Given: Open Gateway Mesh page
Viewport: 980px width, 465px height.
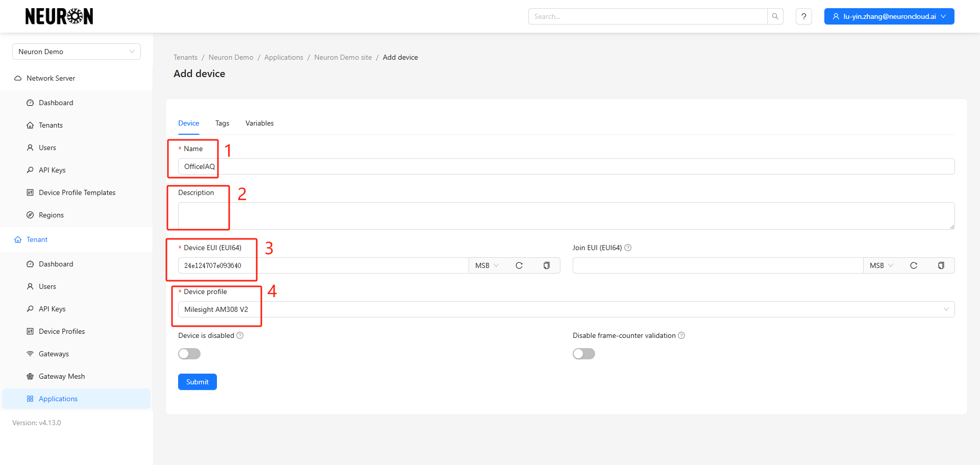Looking at the screenshot, I should 77,376.
